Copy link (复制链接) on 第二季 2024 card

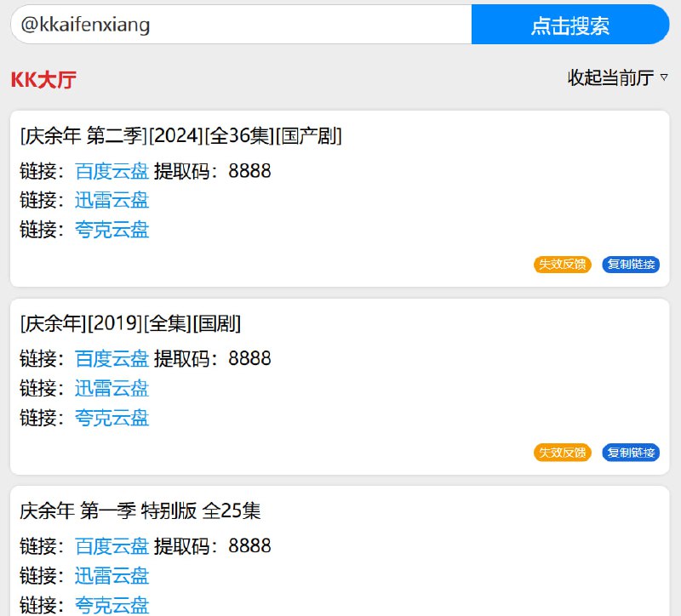click(x=631, y=265)
